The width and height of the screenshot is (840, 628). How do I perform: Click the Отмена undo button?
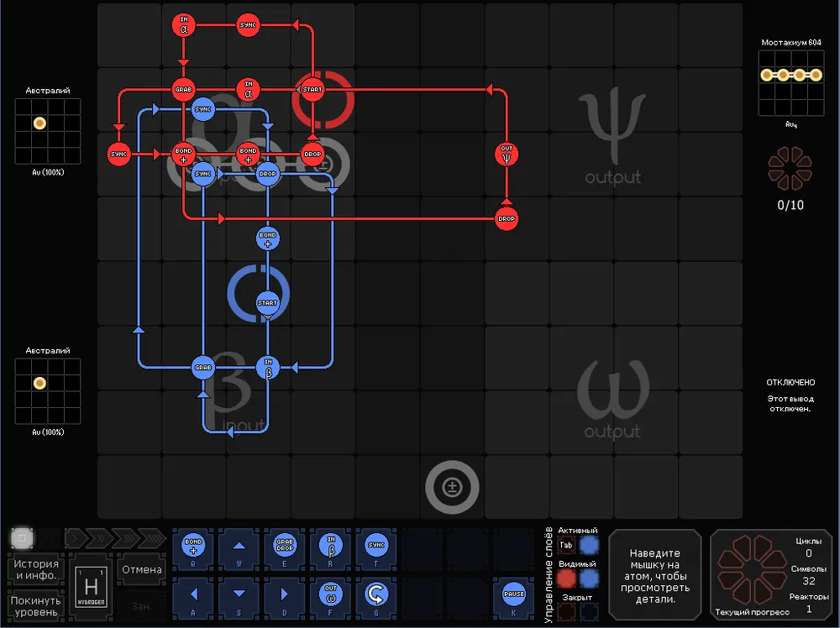click(142, 569)
